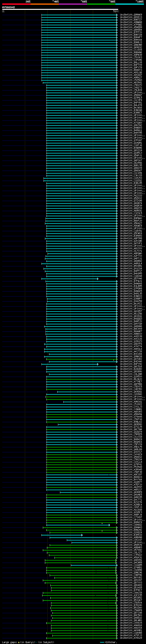Screen dimensions: 146x644
Task: Select hit label UniRef100_B0CU44
Action: (x=131, y=354)
